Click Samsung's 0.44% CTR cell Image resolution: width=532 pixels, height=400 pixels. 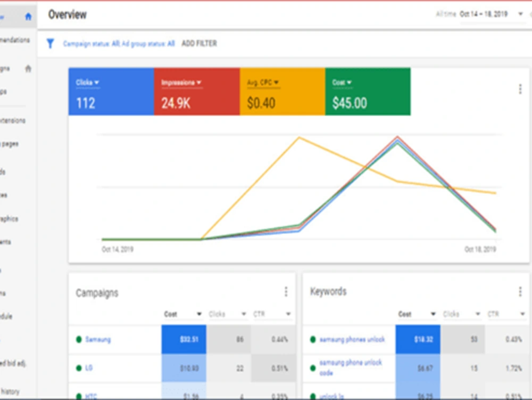[x=273, y=339]
